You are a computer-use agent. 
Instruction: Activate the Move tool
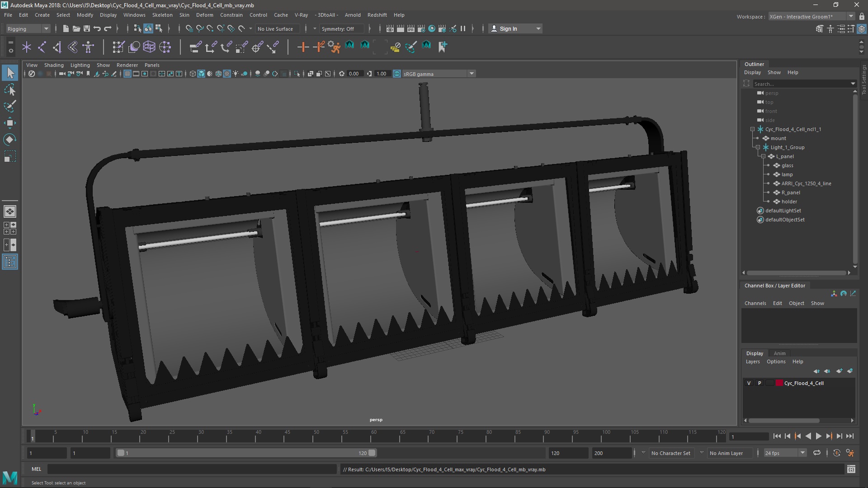(10, 123)
